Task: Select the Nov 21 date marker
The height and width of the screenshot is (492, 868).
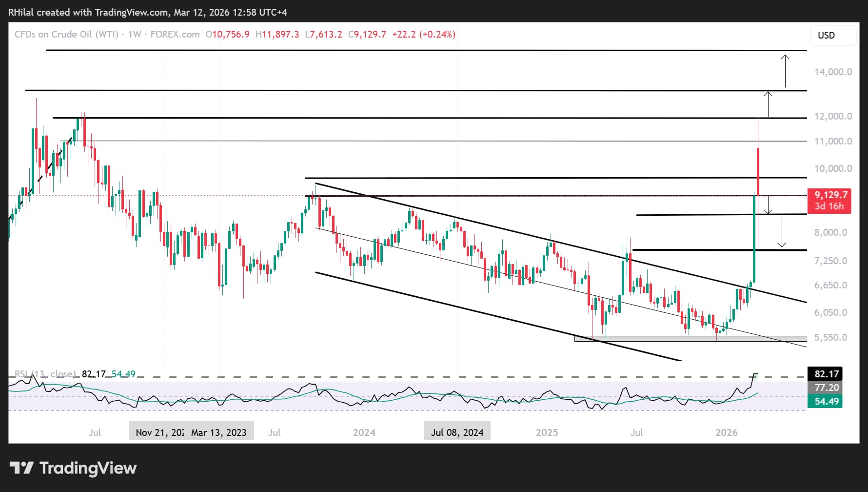Action: 159,432
